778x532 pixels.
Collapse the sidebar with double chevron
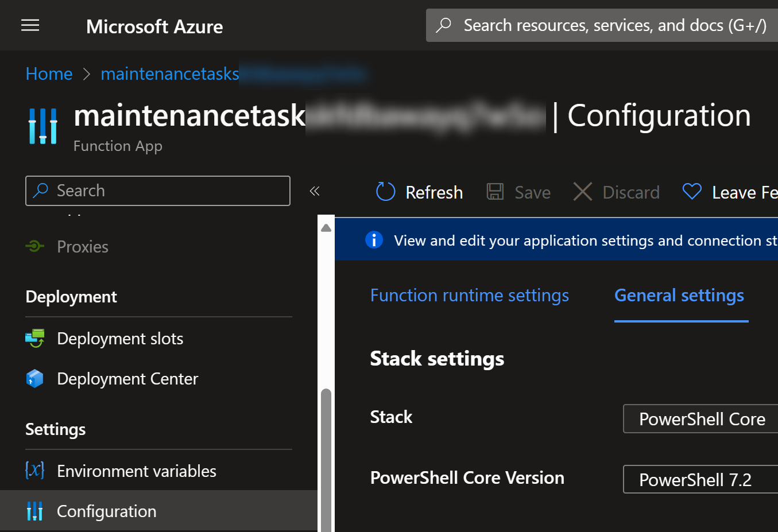point(315,191)
